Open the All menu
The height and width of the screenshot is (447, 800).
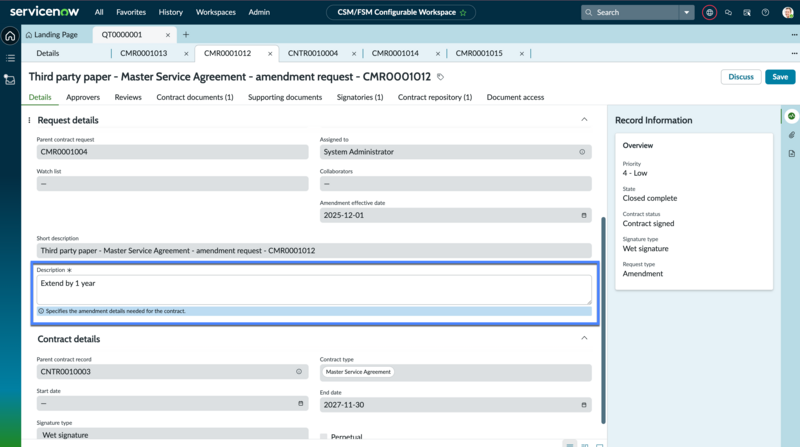point(99,12)
